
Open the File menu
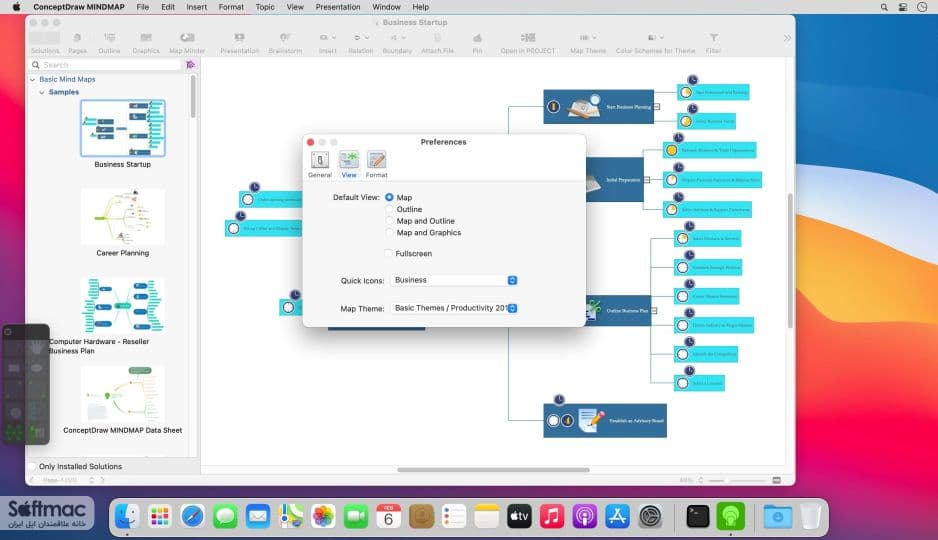pos(142,7)
